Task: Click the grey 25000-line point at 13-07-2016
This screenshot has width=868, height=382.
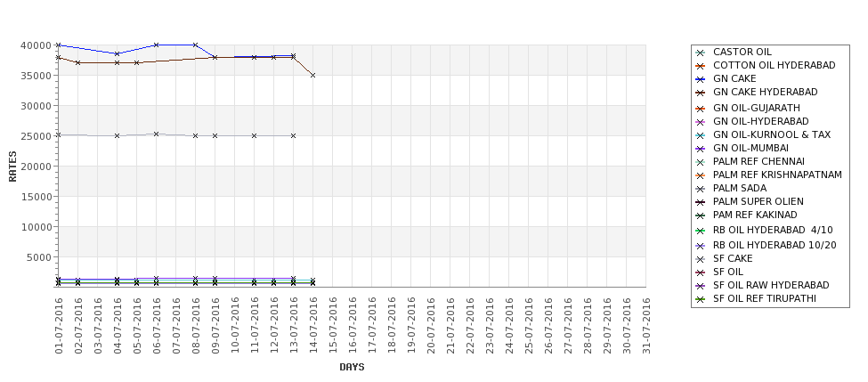Action: (294, 135)
